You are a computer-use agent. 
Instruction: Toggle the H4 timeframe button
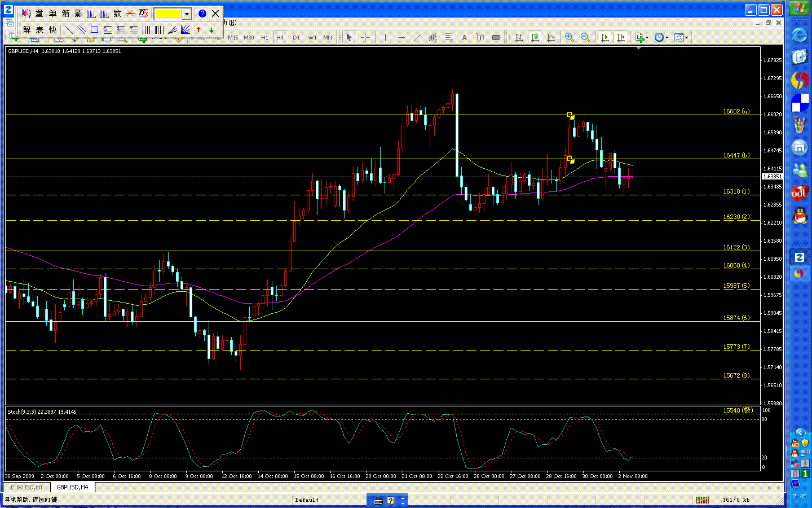[x=280, y=38]
